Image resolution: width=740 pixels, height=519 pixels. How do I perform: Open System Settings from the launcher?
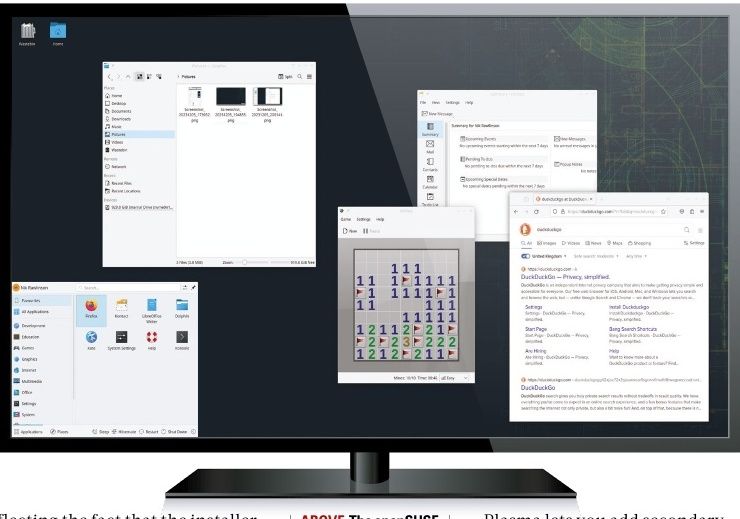(x=121, y=340)
